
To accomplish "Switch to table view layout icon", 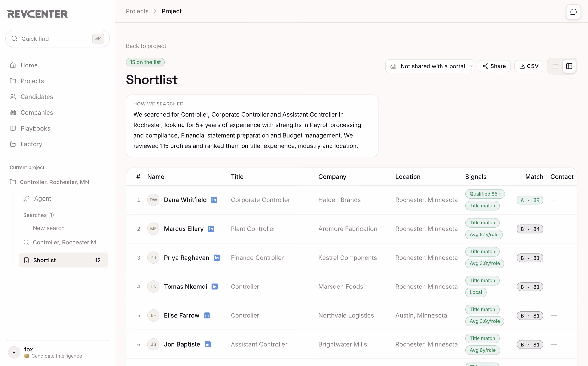I will [x=569, y=66].
